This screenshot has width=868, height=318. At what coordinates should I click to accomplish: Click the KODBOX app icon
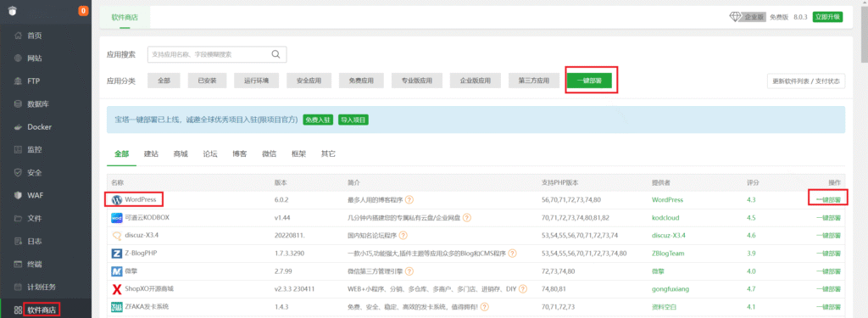[116, 218]
